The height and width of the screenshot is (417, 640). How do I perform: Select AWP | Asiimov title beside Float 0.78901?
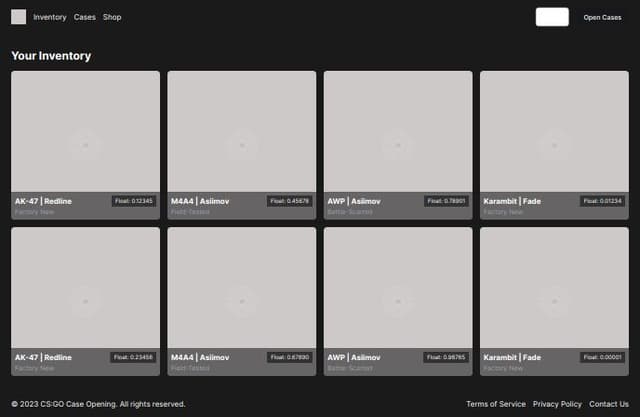(x=354, y=201)
